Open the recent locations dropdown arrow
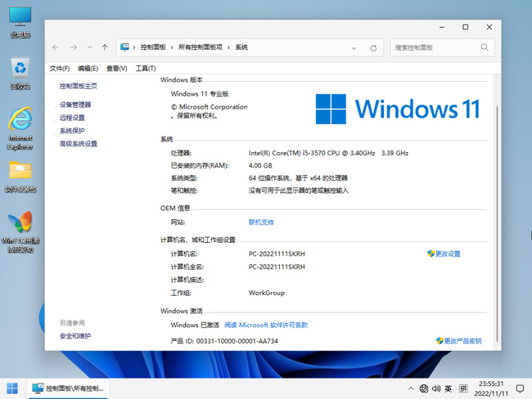This screenshot has width=532, height=399. [x=89, y=47]
